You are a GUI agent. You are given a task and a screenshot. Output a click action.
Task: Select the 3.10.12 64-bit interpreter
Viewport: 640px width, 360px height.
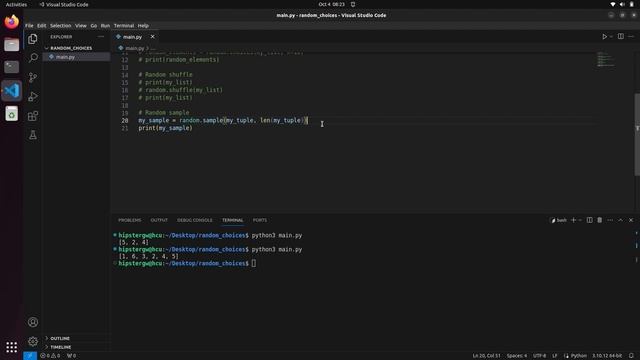click(607, 356)
